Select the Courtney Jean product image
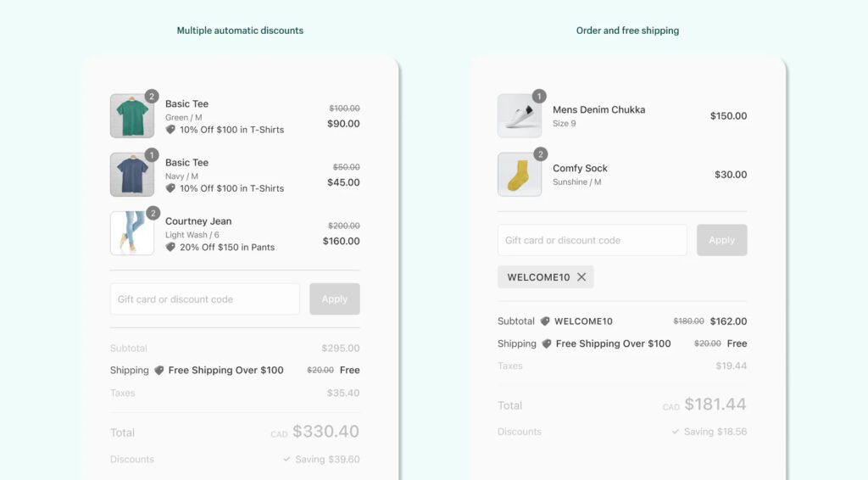 coord(132,233)
